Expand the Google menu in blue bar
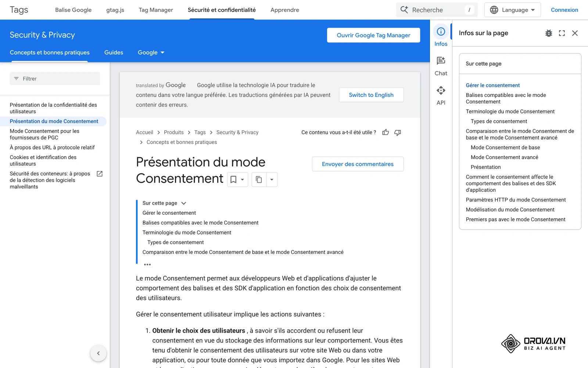The image size is (588, 368). 151,53
